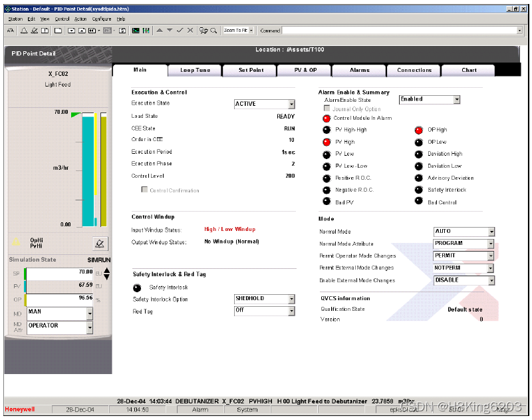Image resolution: width=532 pixels, height=420 pixels.
Task: Click the cyan PV bar in faceplate
Action: click(x=88, y=171)
